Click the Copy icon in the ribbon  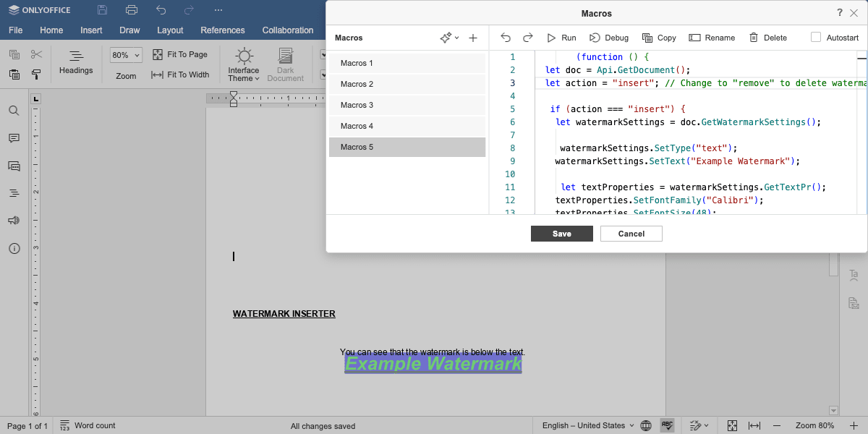click(14, 55)
